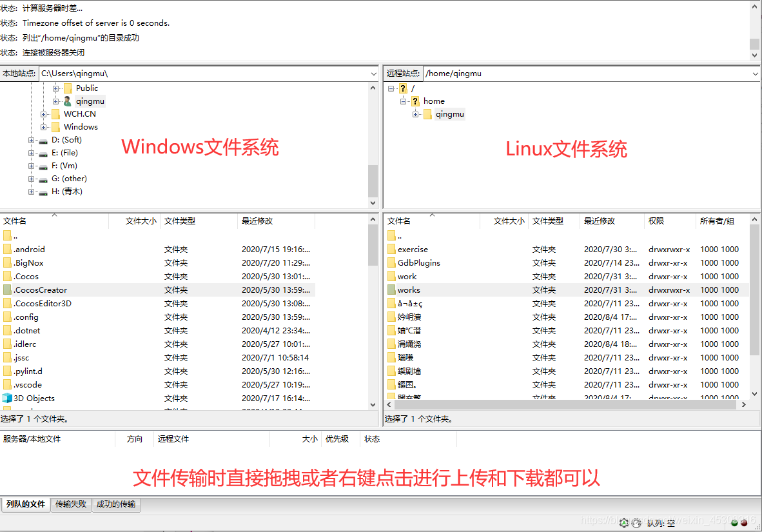This screenshot has width=762, height=532.
Task: Select the D: (Soft) drive icon
Action: click(x=43, y=141)
